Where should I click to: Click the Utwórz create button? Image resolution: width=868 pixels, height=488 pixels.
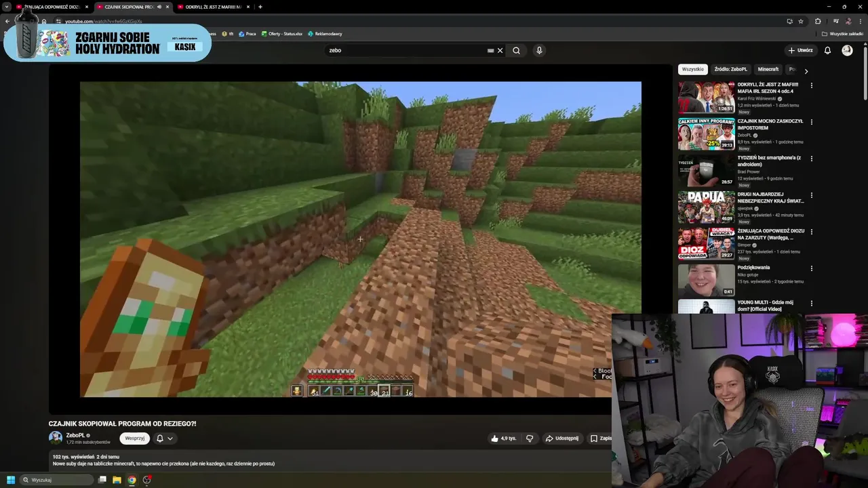tap(800, 50)
